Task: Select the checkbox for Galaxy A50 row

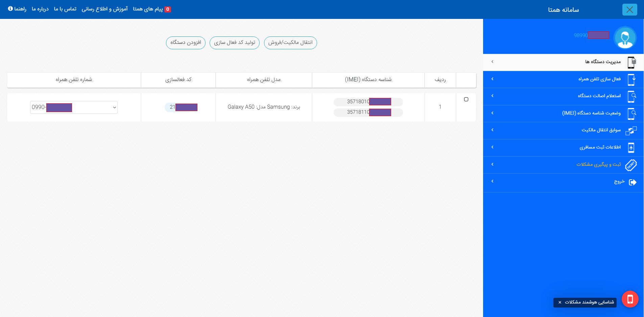Action: click(466, 99)
